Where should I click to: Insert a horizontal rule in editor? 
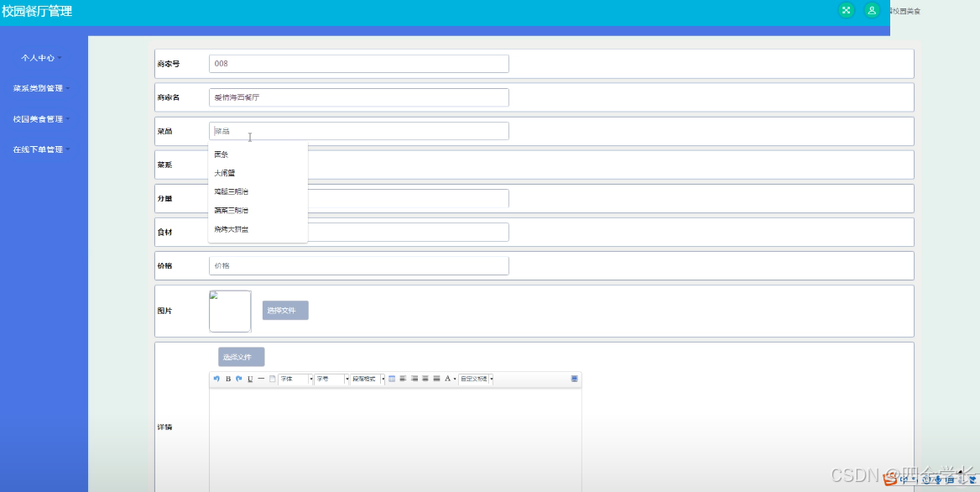click(x=261, y=379)
